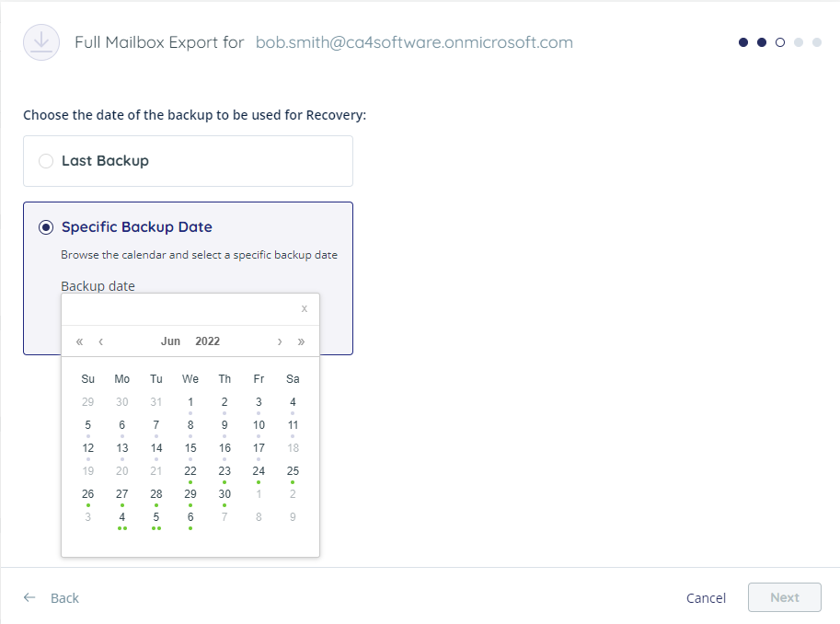Pick June 11 in the calendar
Screen dimensions: 840x624
293,425
